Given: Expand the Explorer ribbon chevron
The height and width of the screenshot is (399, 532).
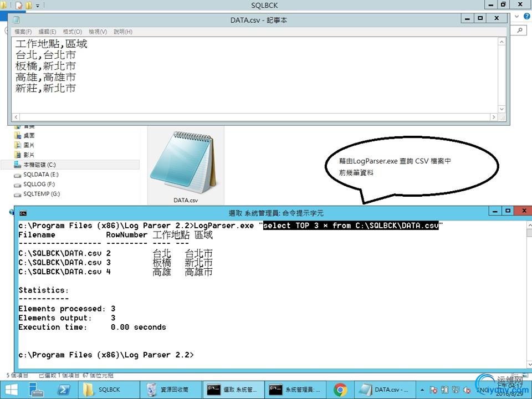Looking at the screenshot, I should (x=516, y=16).
